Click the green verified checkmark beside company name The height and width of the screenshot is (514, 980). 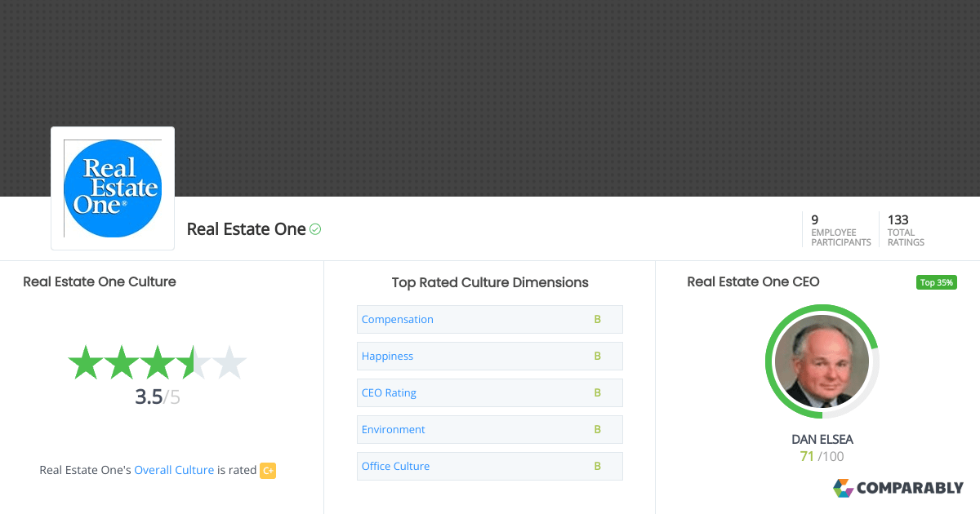314,229
